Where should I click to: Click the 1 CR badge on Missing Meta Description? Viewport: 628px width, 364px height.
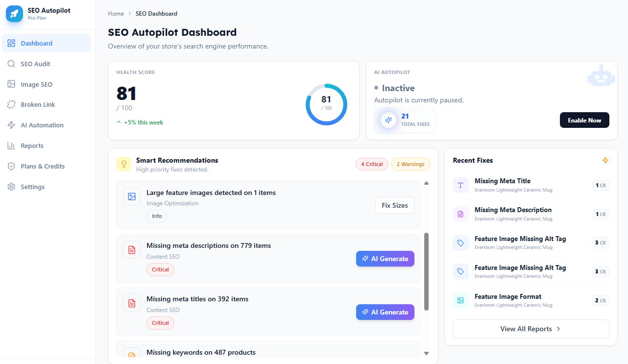(601, 214)
